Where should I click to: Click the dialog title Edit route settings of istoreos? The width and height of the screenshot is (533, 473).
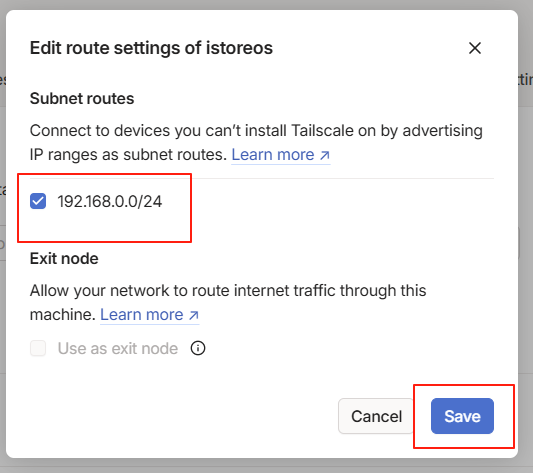(151, 48)
